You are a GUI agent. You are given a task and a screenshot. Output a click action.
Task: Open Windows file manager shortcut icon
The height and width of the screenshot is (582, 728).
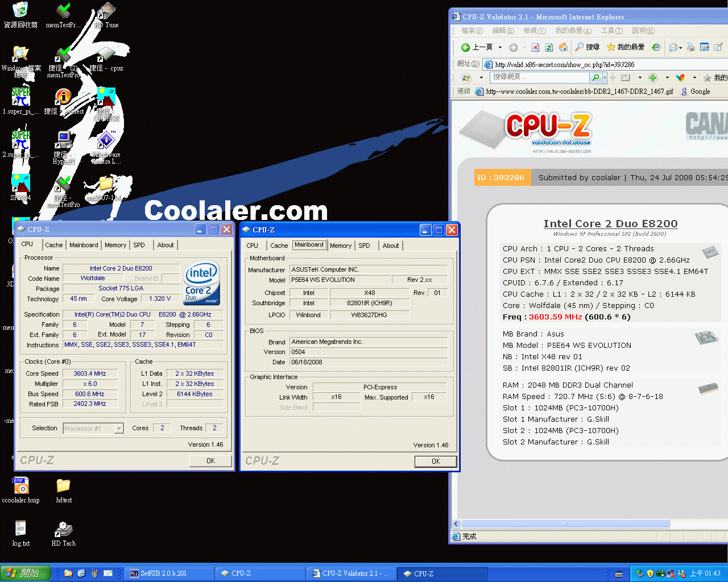(20, 55)
